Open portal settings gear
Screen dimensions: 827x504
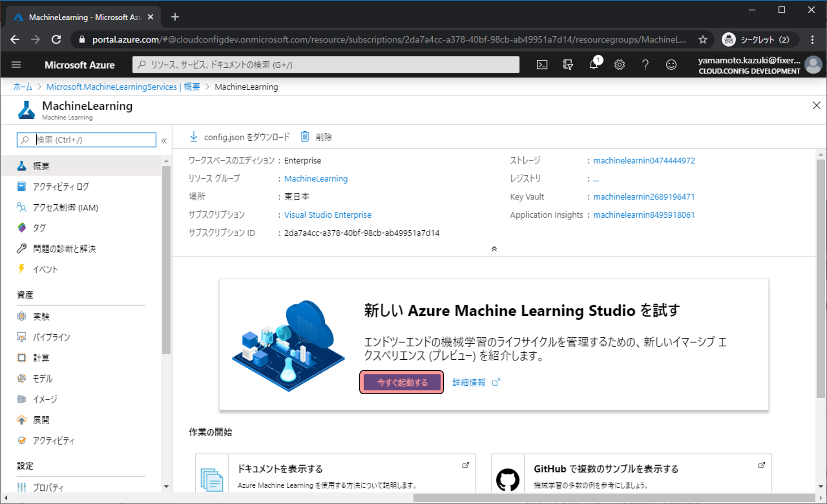(620, 65)
